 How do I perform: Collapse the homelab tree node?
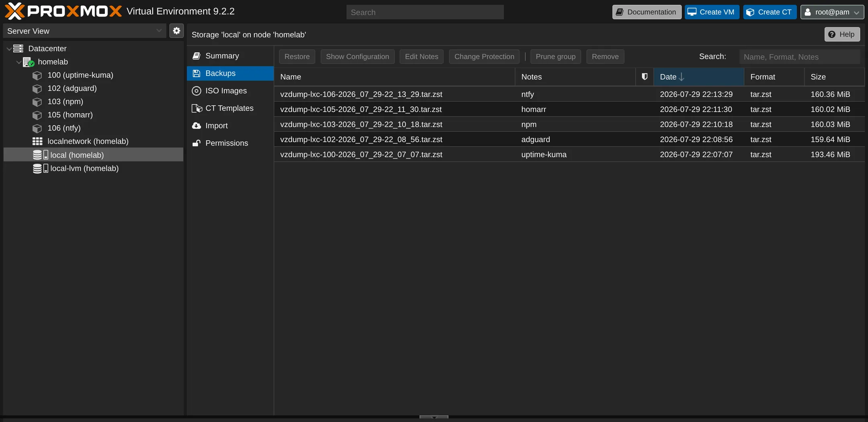tap(18, 62)
